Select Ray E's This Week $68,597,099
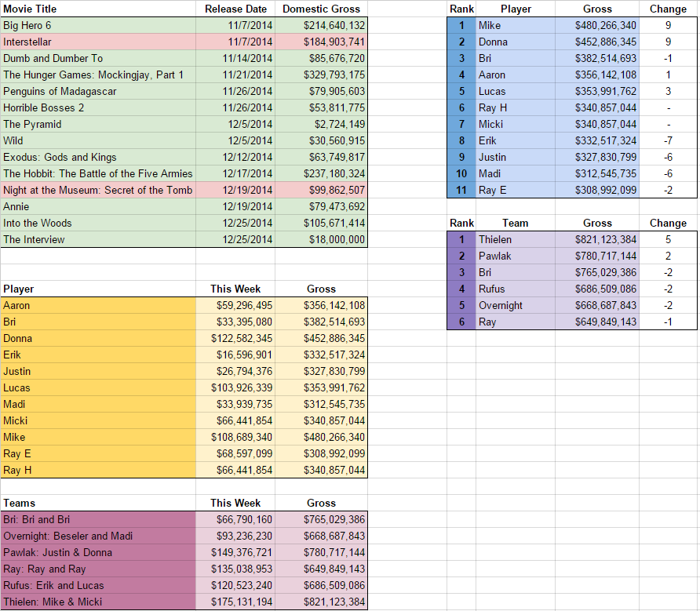 pos(235,454)
